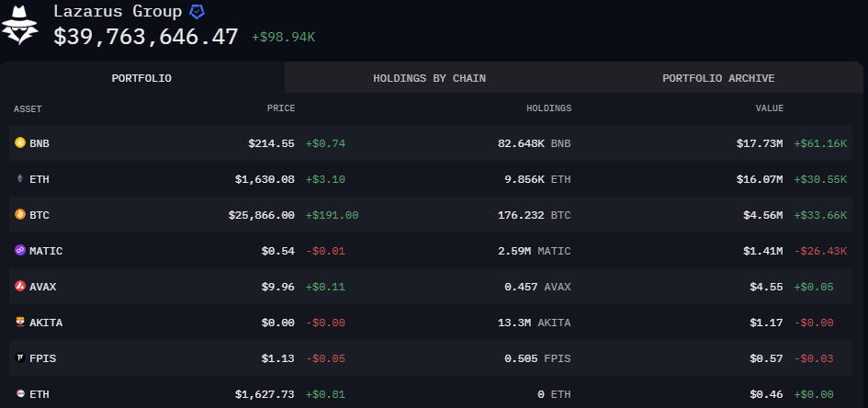868x408 pixels.
Task: Click the orange BTC coin icon
Action: 20,215
